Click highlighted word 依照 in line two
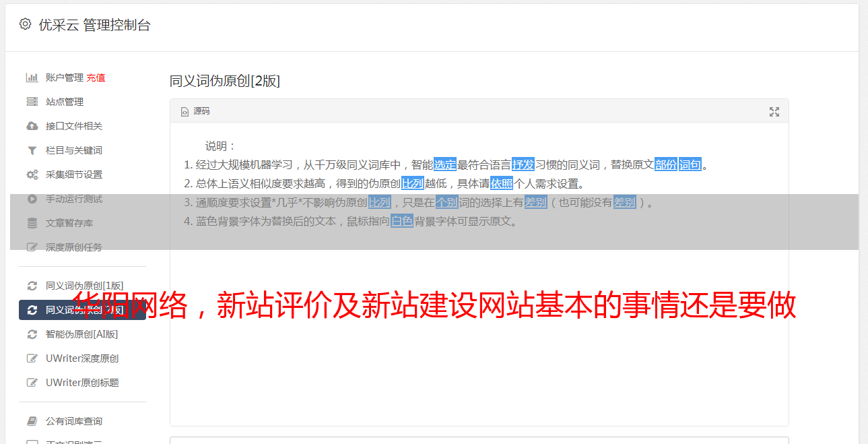This screenshot has height=444, width=868. point(502,183)
